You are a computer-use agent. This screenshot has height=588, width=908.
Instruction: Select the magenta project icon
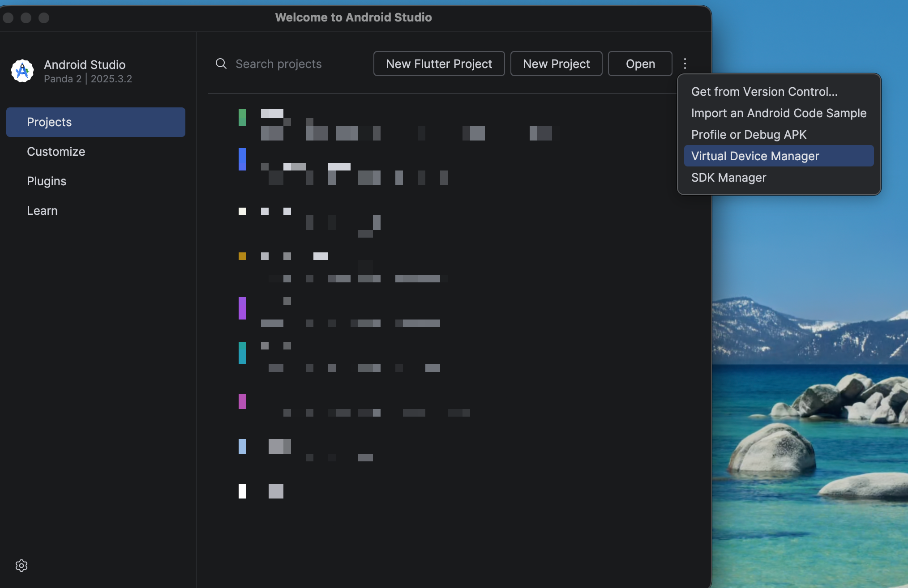click(x=242, y=401)
